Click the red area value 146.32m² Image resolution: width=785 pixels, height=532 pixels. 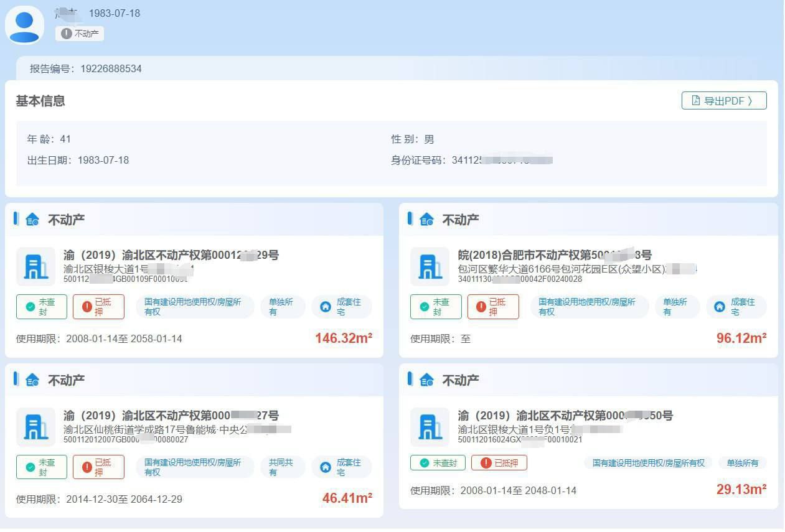[x=343, y=338]
